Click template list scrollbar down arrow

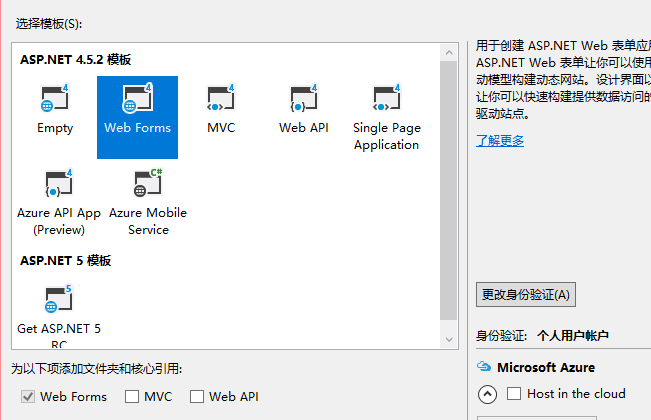pos(449,339)
